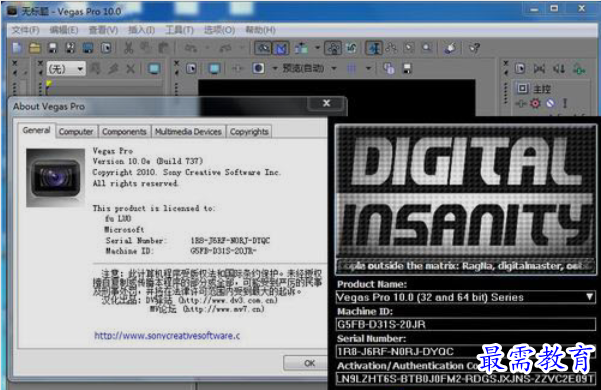601x390 pixels.
Task: Toggle Automatic Crossfades button
Action: [x=281, y=48]
